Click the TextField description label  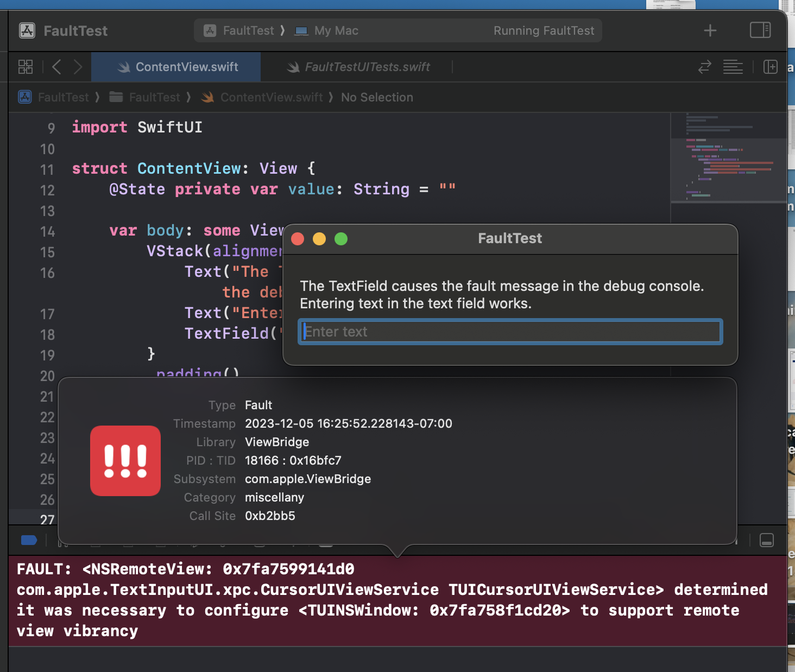click(502, 294)
